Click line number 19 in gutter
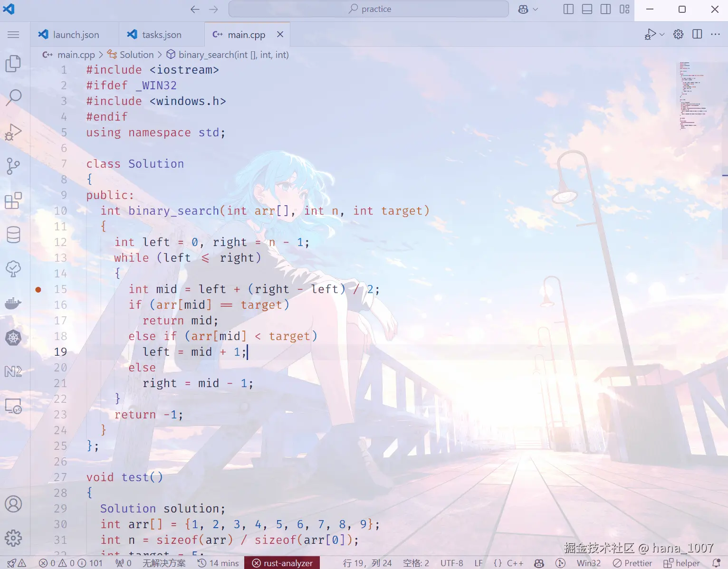This screenshot has height=569, width=728. coord(60,352)
